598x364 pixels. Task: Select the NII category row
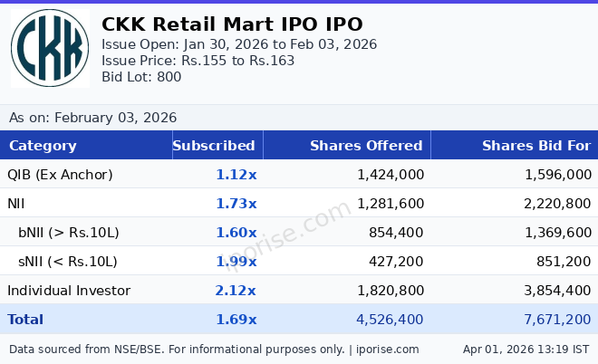(x=18, y=204)
